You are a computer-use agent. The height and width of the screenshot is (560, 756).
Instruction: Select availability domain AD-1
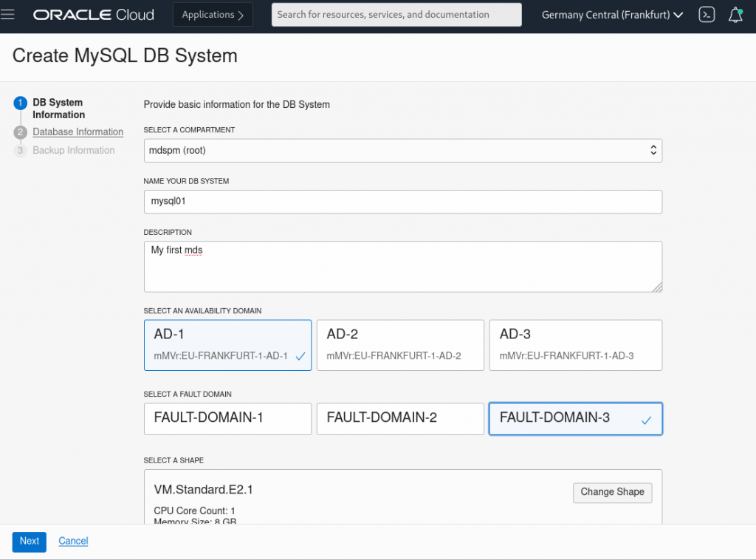[227, 345]
